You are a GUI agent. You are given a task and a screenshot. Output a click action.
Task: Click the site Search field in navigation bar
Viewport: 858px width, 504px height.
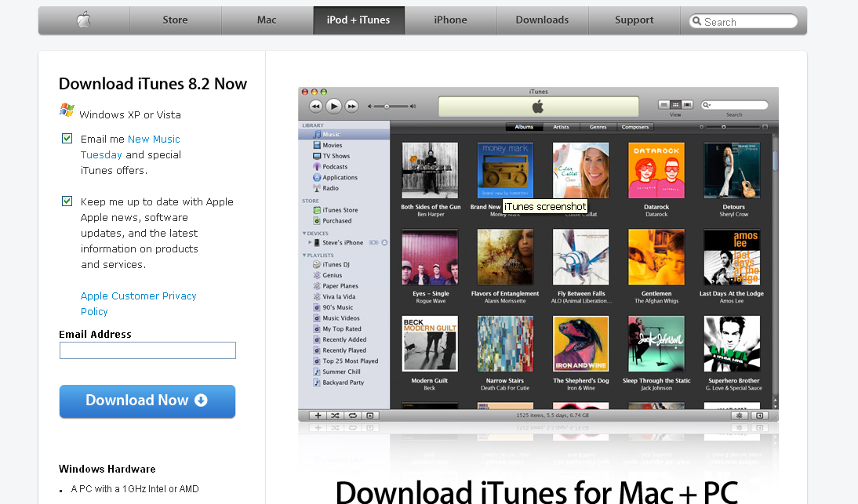tap(743, 21)
